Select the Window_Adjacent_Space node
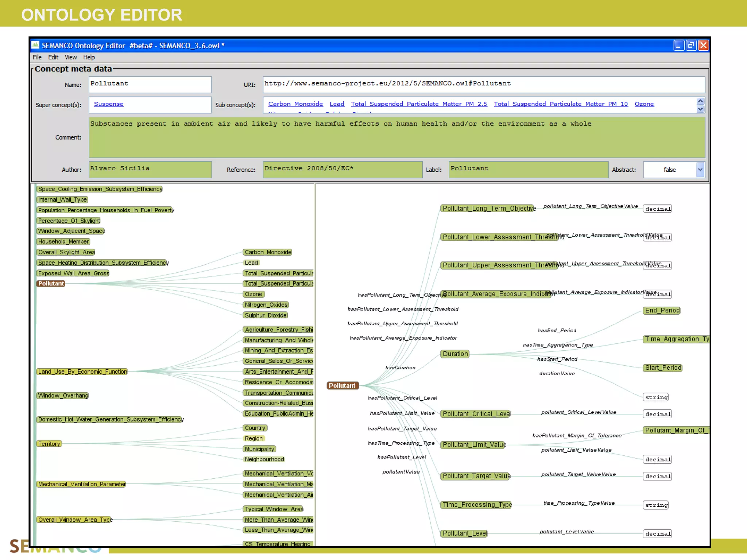The width and height of the screenshot is (747, 560). coord(71,231)
